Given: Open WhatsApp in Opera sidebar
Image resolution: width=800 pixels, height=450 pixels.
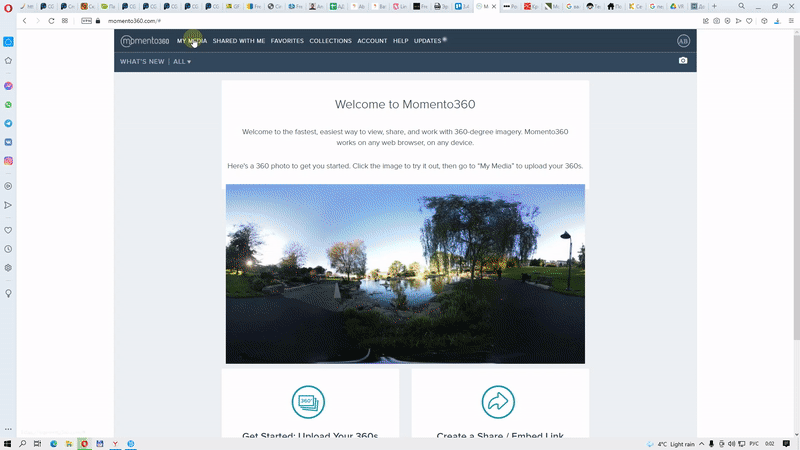Looking at the screenshot, I should pyautogui.click(x=8, y=105).
